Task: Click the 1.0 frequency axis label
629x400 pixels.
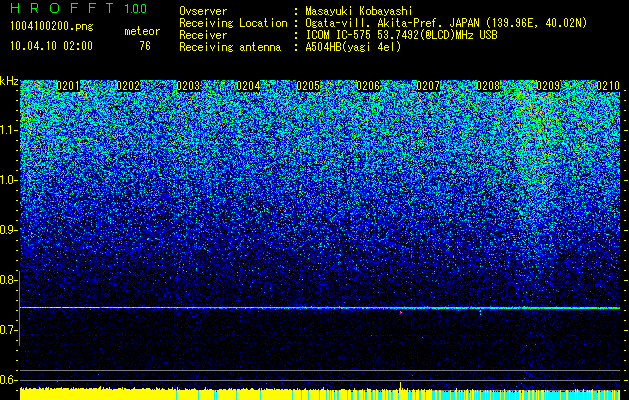Action: (8, 180)
